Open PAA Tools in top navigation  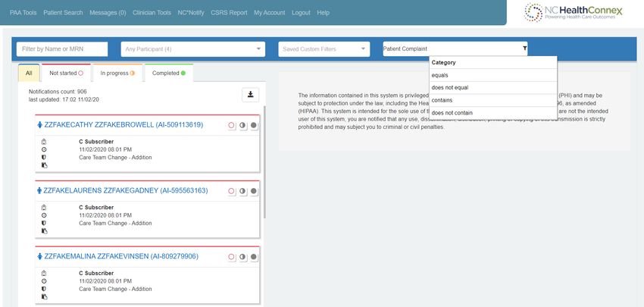23,13
